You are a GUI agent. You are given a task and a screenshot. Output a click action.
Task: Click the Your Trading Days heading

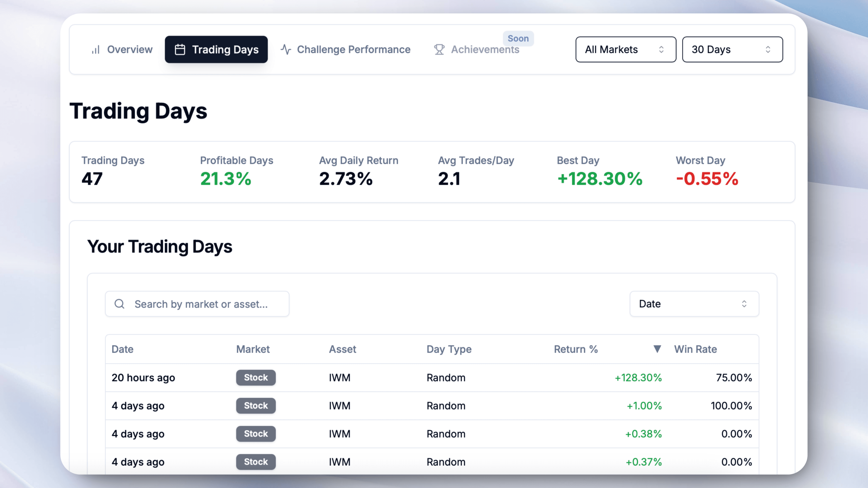pyautogui.click(x=160, y=246)
